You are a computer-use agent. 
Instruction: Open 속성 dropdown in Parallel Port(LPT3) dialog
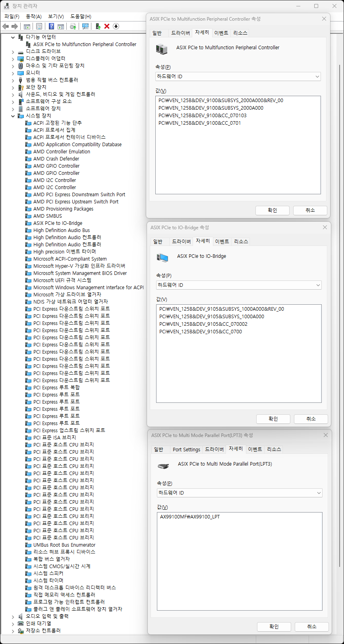(240, 493)
